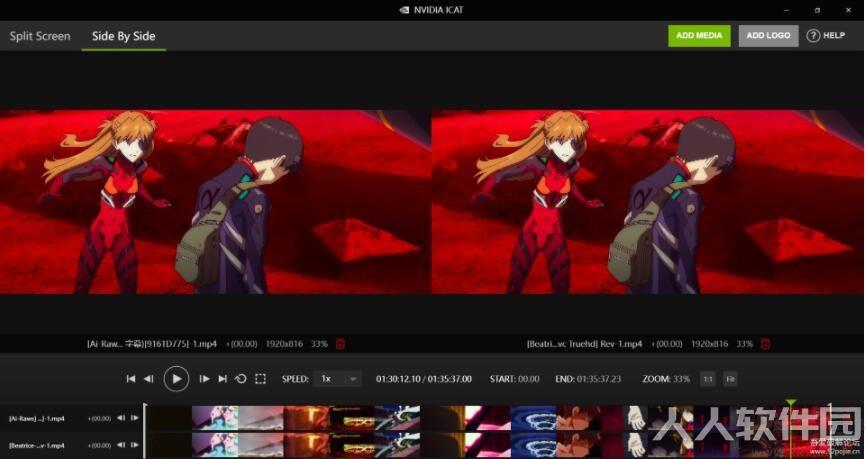Click the START 00.00 time value
Viewport: 866px width, 459px height.
529,379
